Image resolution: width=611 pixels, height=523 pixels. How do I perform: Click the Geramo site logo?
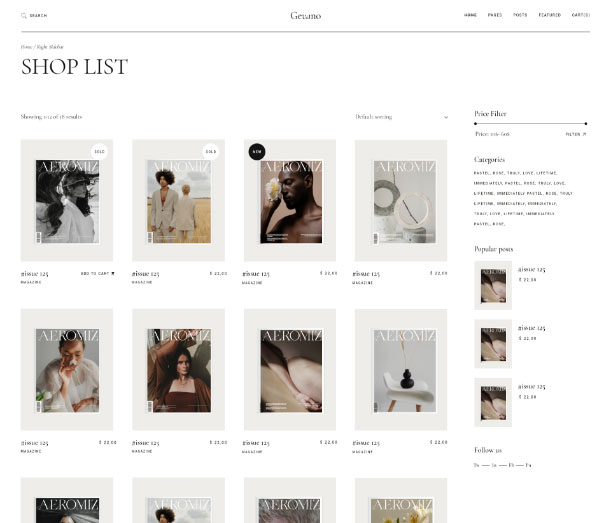tap(306, 16)
